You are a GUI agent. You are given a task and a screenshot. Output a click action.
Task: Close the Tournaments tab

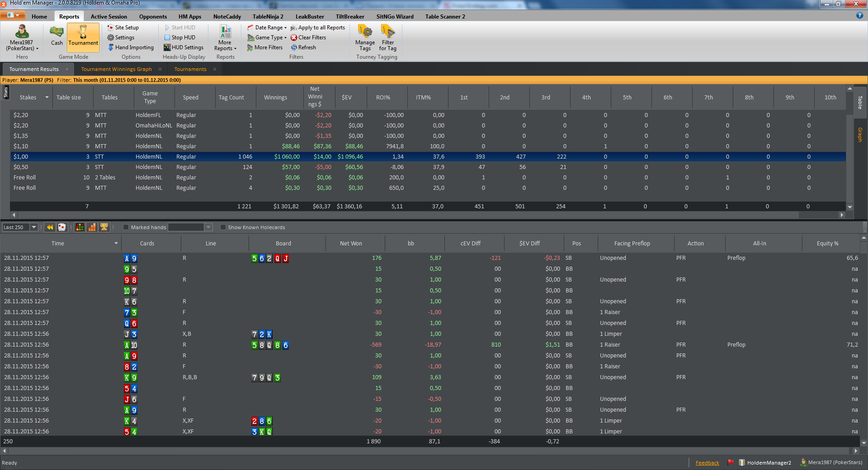point(215,69)
